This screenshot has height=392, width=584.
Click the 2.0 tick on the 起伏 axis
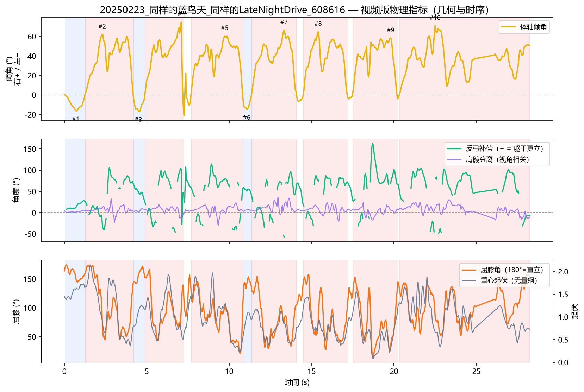tap(563, 272)
